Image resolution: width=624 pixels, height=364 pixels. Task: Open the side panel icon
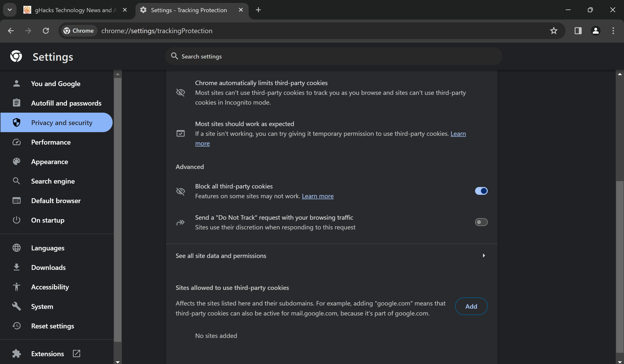(578, 31)
